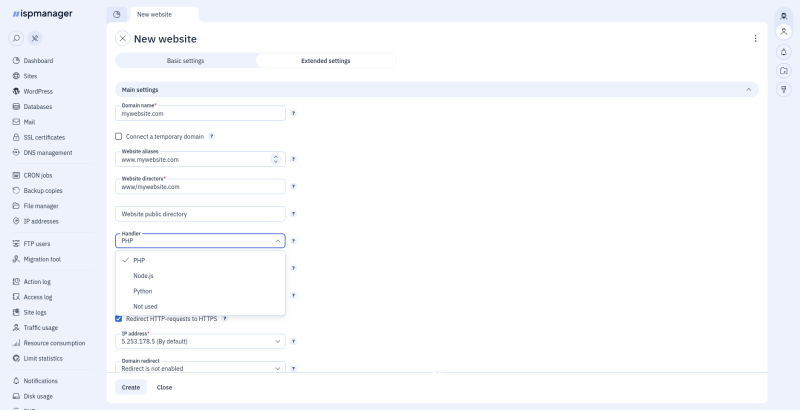Click the folder icon in right panel

784,71
